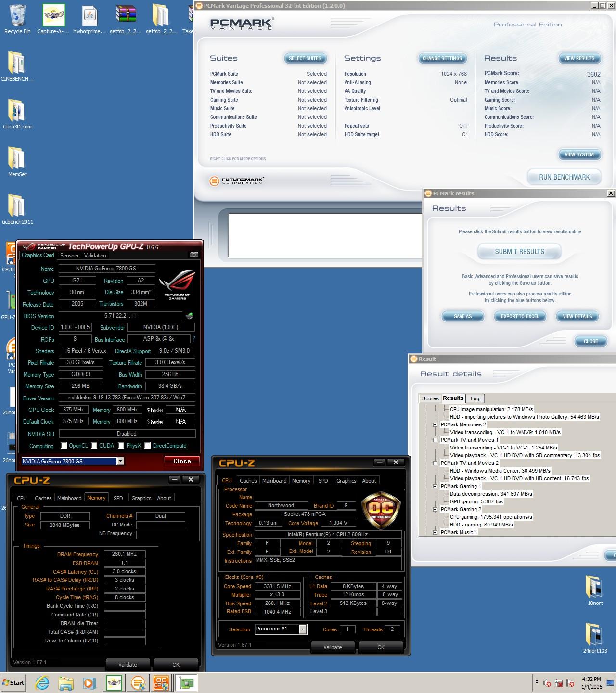This screenshot has height=693, width=616.
Task: Click the VIEW SYSTEM button
Action: coord(579,154)
